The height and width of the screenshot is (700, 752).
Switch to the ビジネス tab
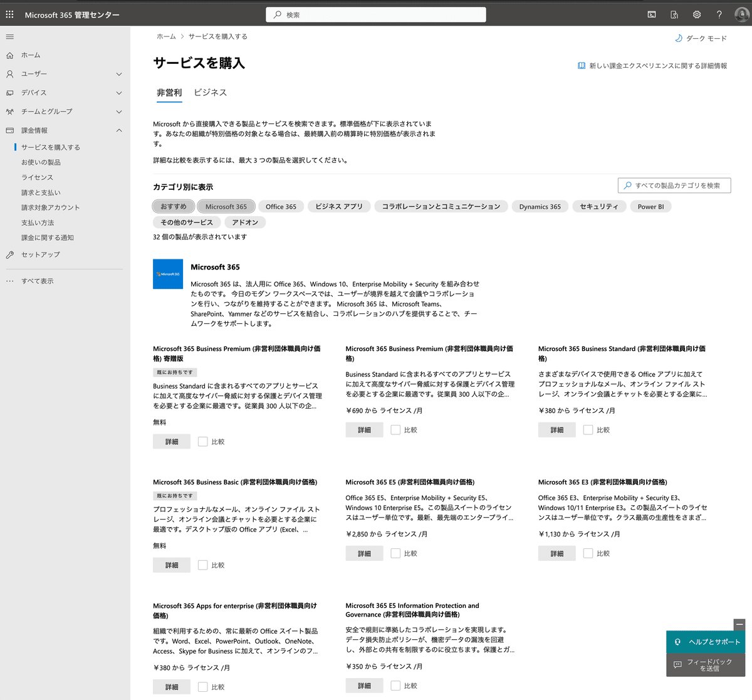coord(211,92)
